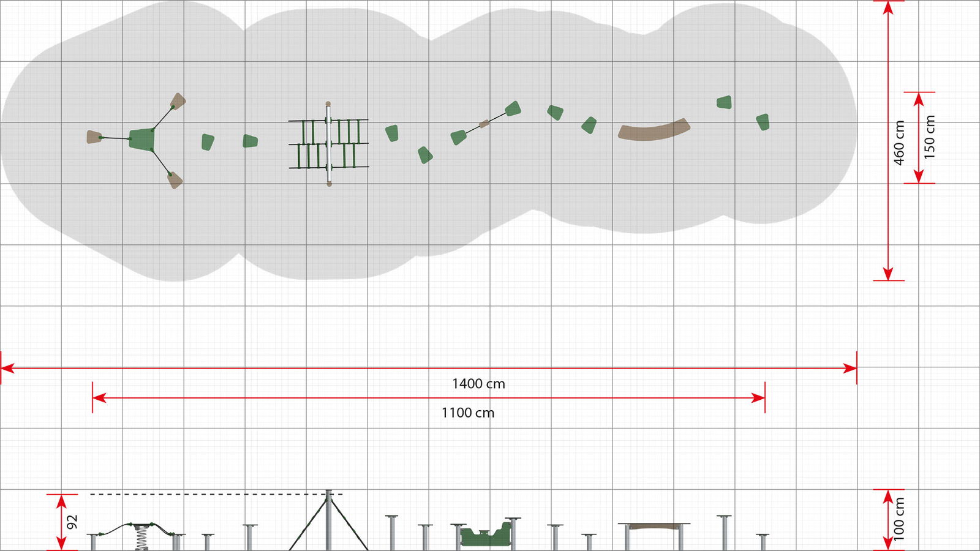The height and width of the screenshot is (551, 980).
Task: Select the green seesaw body in side elevation
Action: tap(485, 536)
